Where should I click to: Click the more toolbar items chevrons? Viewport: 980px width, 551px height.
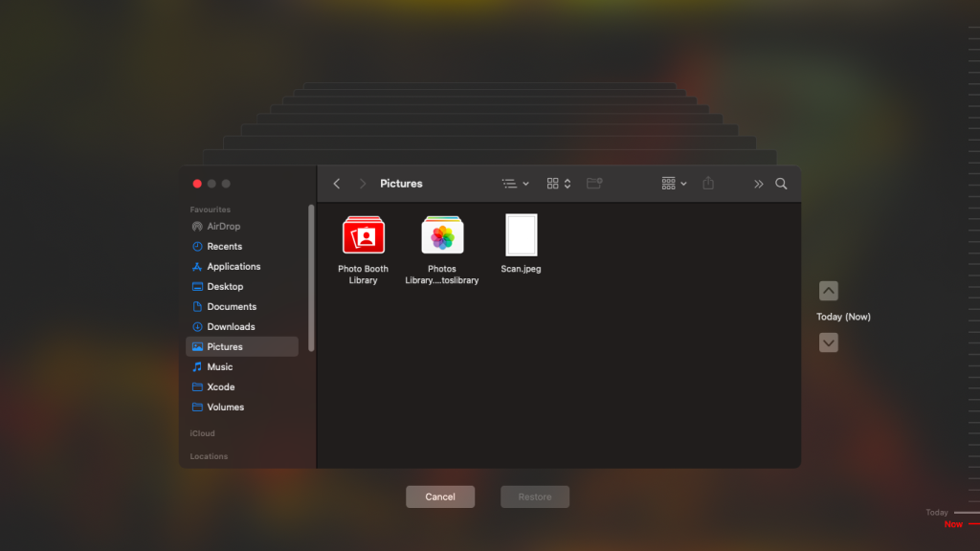pos(758,184)
